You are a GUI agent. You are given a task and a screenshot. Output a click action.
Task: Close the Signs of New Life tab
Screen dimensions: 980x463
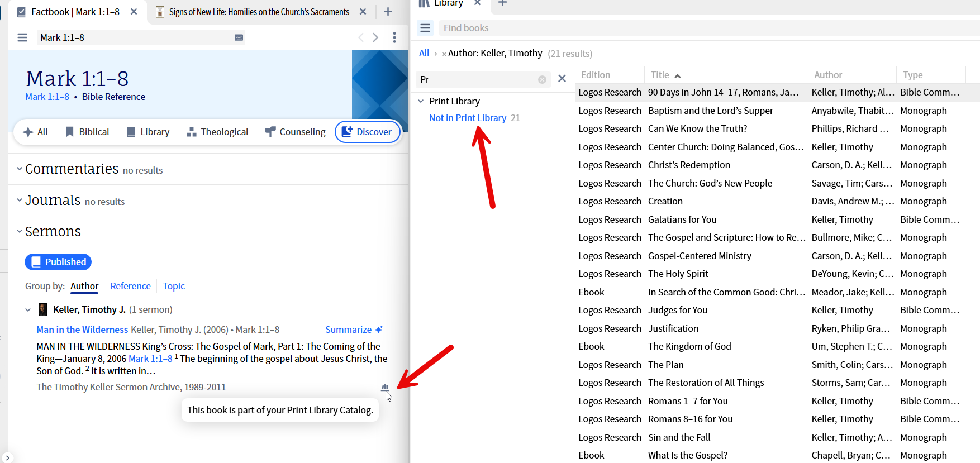(x=363, y=12)
